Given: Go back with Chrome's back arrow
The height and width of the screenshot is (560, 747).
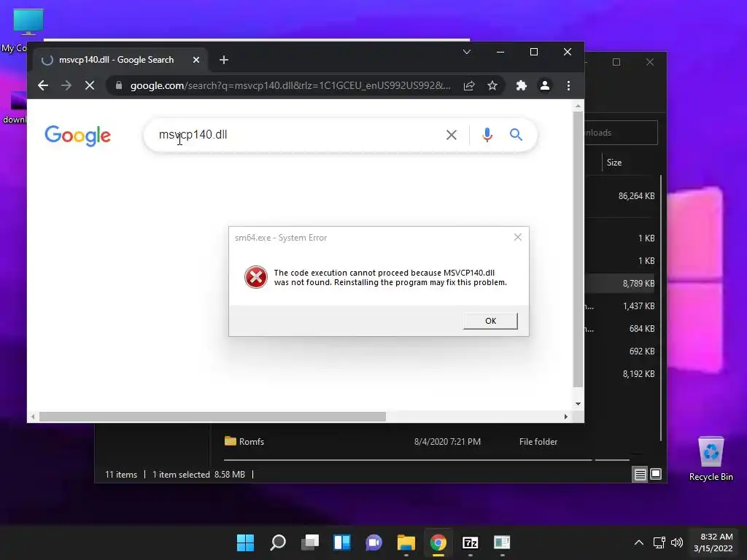Looking at the screenshot, I should point(43,86).
